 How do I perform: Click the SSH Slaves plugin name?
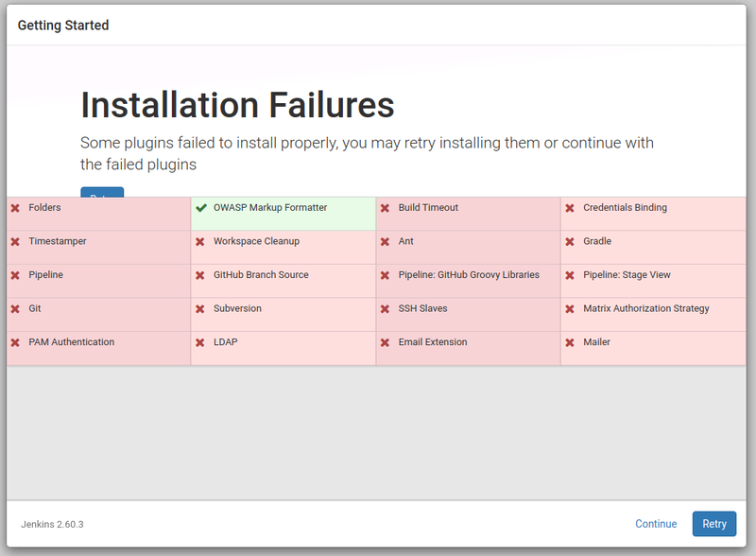coord(422,308)
